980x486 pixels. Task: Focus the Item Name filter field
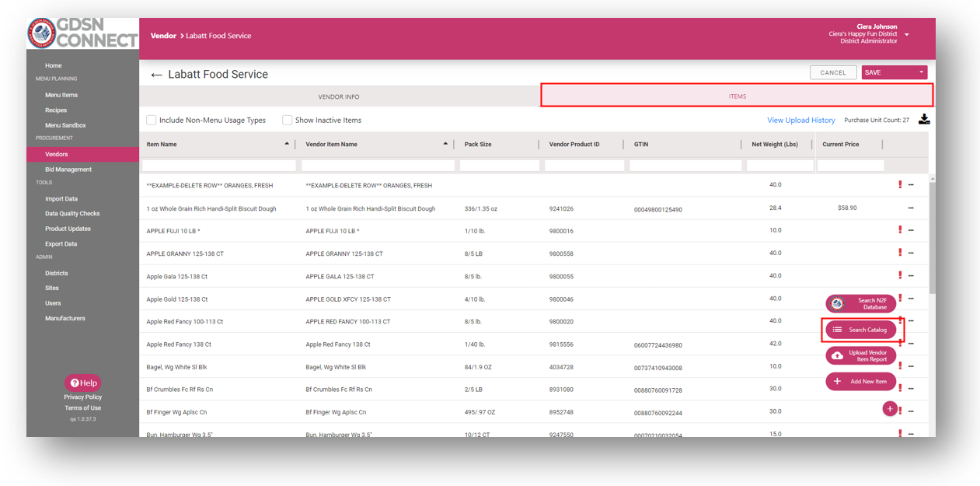[219, 166]
